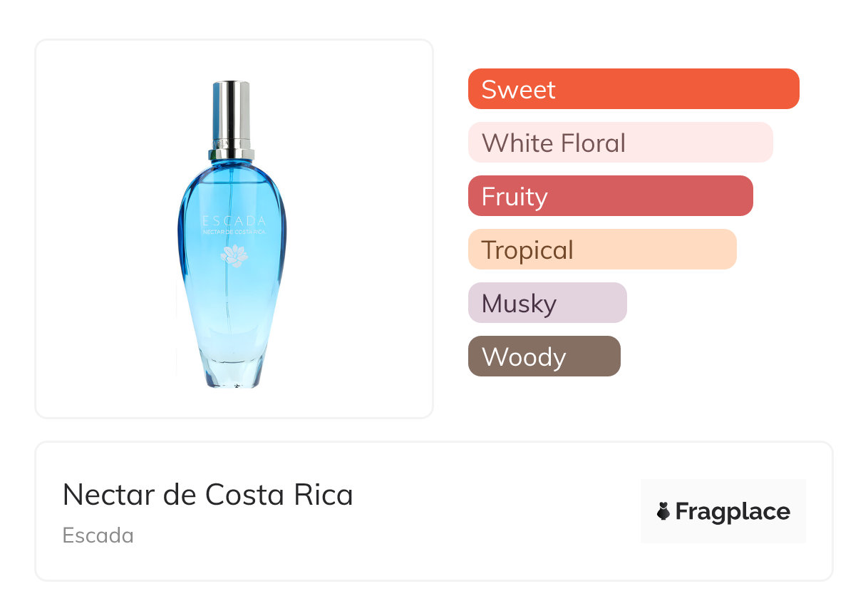
Task: Pick the Tropical accord bar
Action: point(601,250)
